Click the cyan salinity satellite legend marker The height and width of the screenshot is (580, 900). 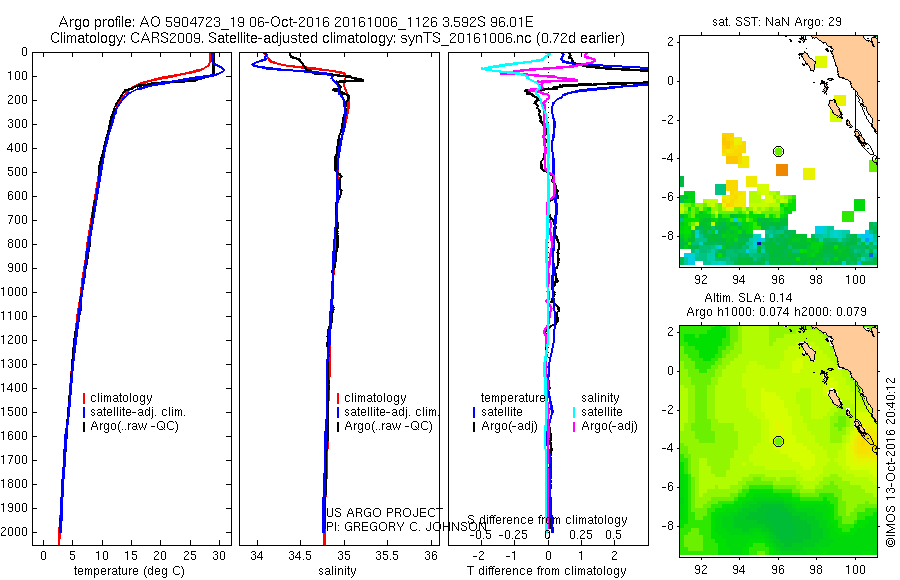[x=574, y=412]
